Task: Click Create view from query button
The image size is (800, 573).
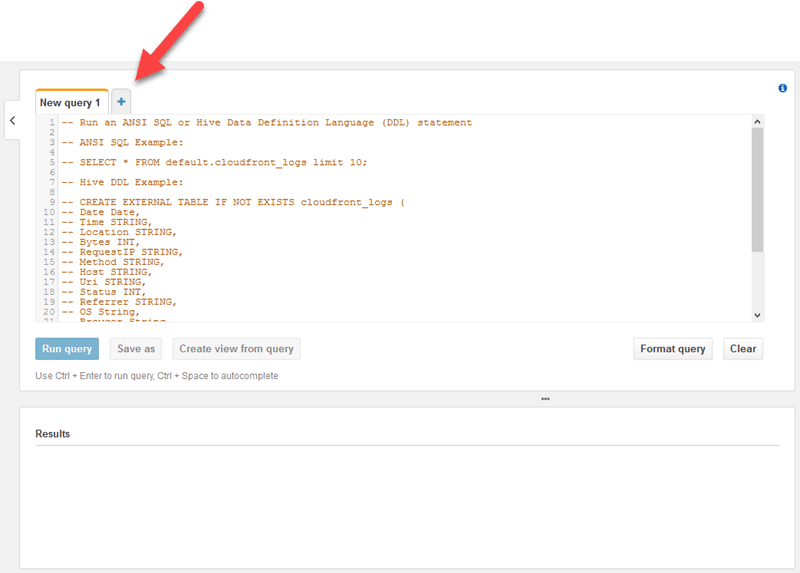Action: tap(236, 349)
